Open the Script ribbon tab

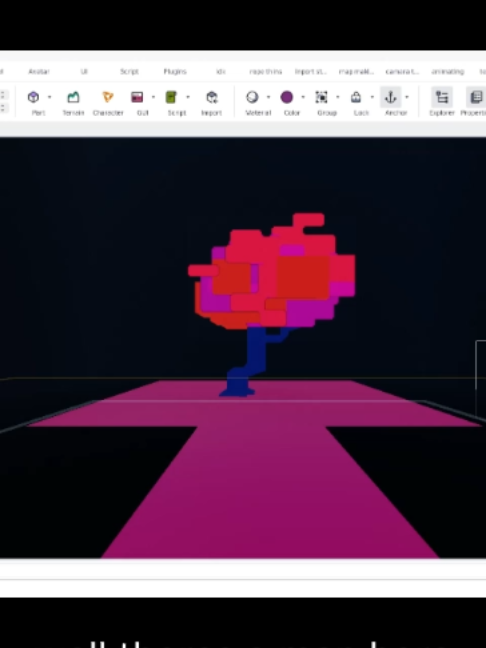[x=129, y=71]
